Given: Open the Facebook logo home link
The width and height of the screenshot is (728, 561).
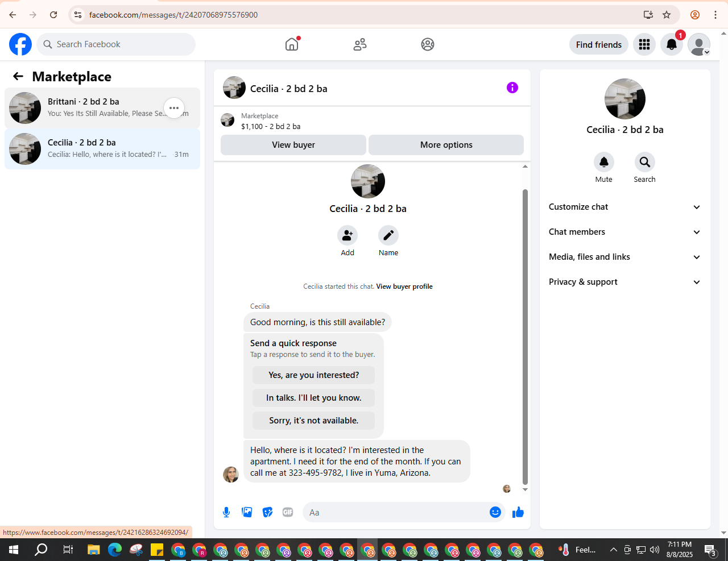Looking at the screenshot, I should point(20,44).
